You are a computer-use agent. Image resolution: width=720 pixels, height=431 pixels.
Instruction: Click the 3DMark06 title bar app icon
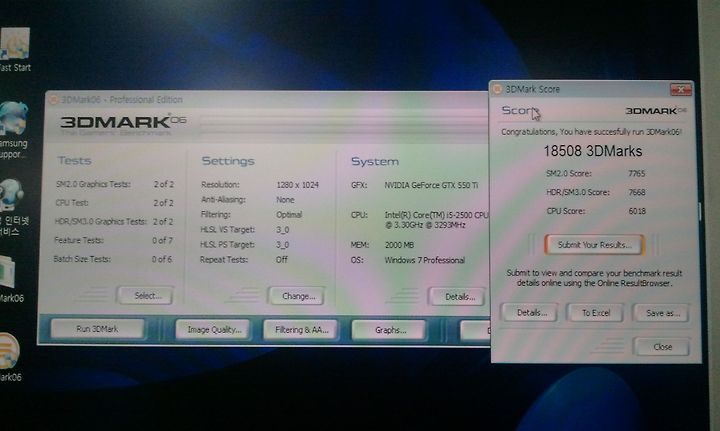(53, 100)
